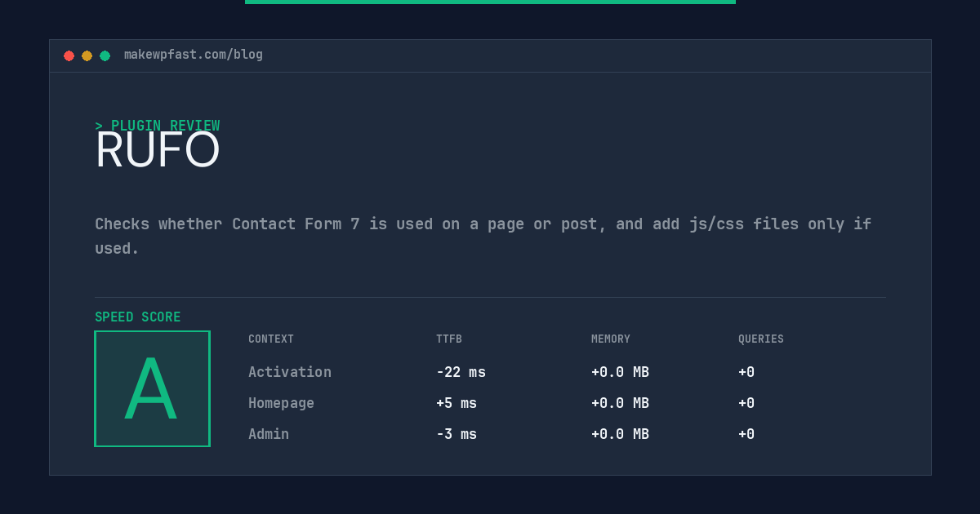
Task: Click the yellow minimize dot
Action: coord(87,55)
